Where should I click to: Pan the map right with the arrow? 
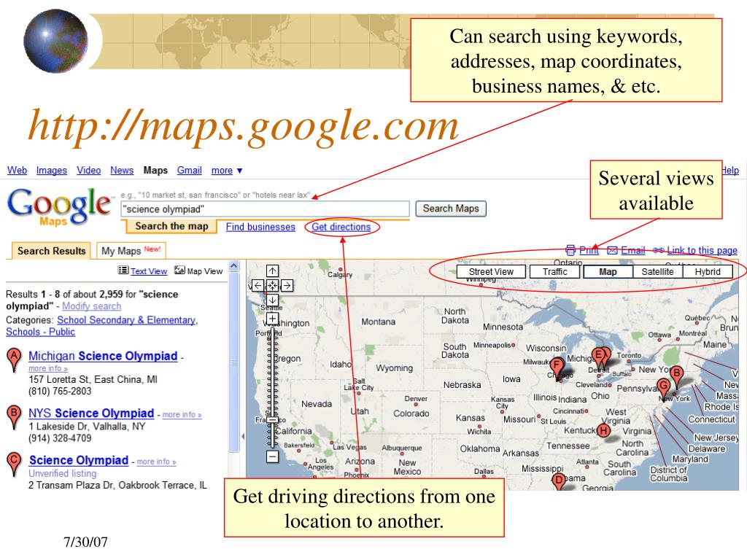point(287,285)
